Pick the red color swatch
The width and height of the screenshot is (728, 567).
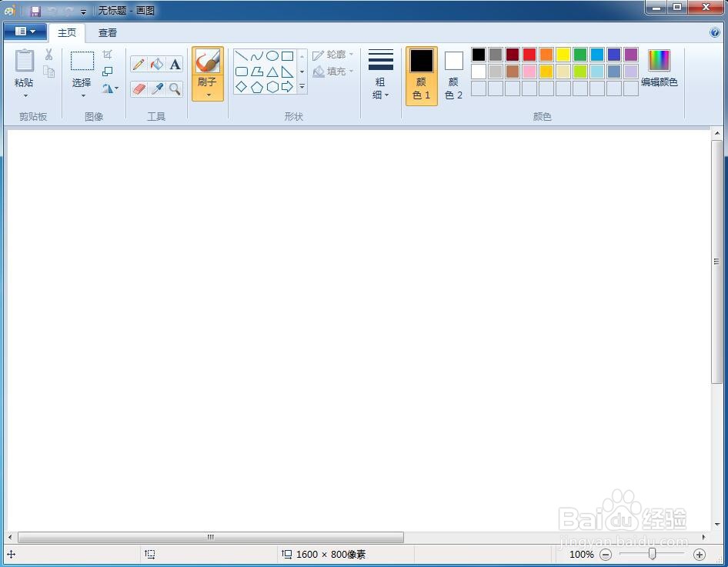[x=529, y=55]
